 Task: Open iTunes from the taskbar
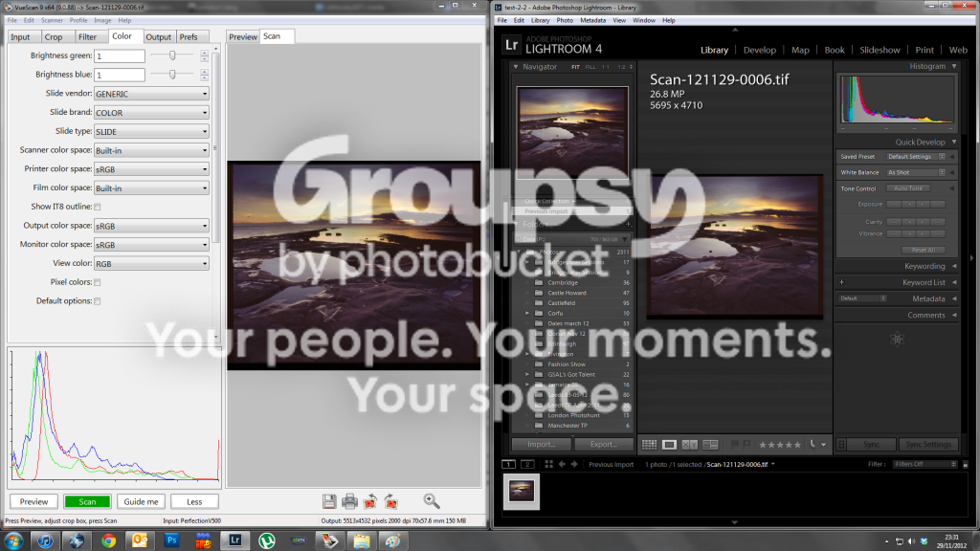click(45, 540)
